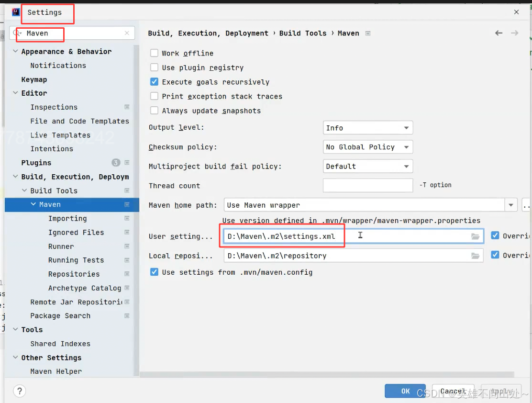This screenshot has height=403, width=532.
Task: Click project icon next to Package Search
Action: point(127,316)
